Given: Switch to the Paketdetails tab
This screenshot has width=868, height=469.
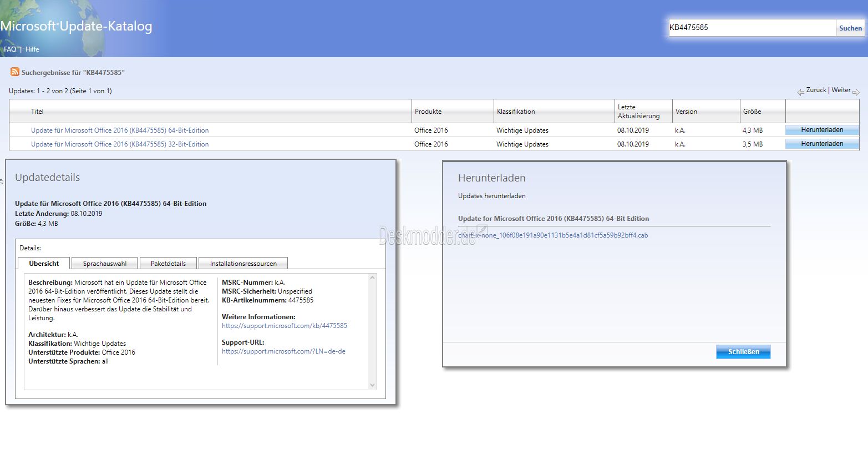Looking at the screenshot, I should [x=168, y=264].
